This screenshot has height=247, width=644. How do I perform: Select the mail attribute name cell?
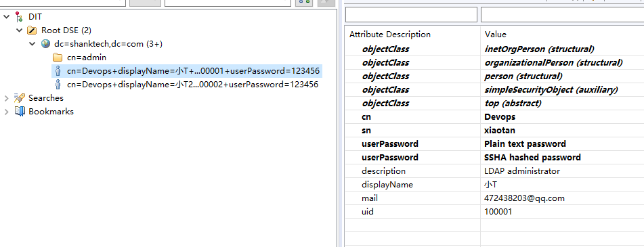(x=370, y=198)
